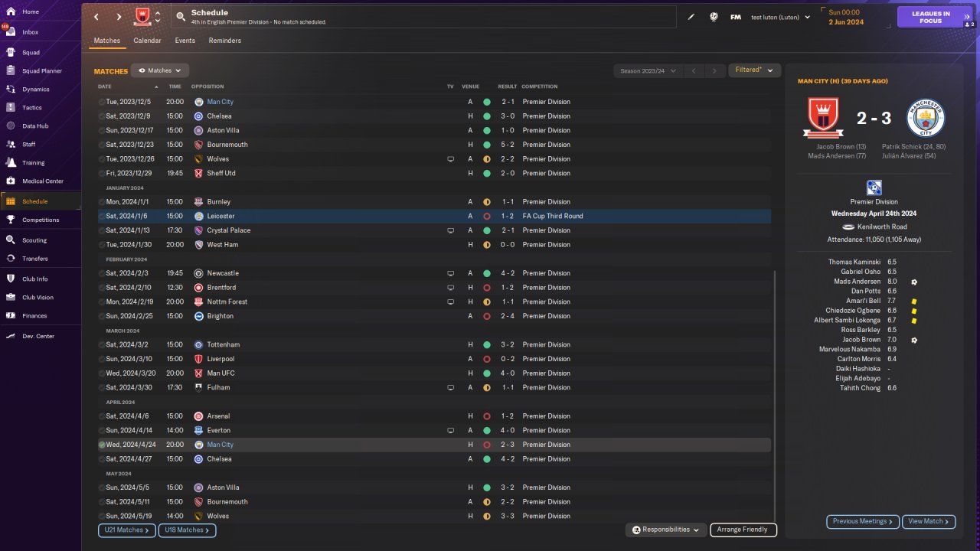
Task: Toggle the checkbox for the Sat 2024/2/3 Newcastle match
Action: coord(102,273)
